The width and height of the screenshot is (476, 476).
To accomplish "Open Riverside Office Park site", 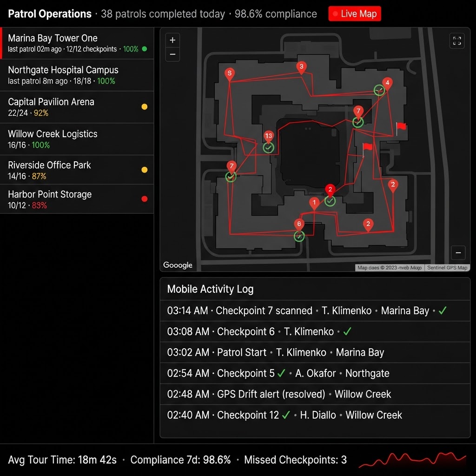I will (x=77, y=170).
